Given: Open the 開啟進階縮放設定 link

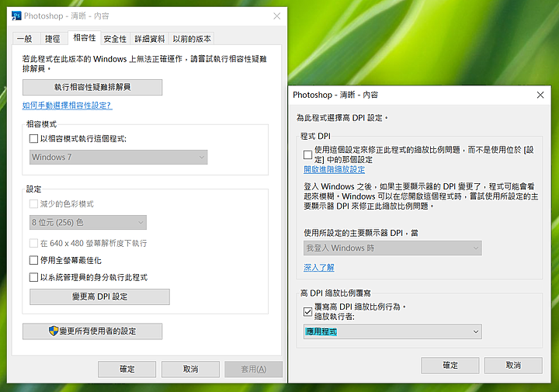Looking at the screenshot, I should pos(334,170).
